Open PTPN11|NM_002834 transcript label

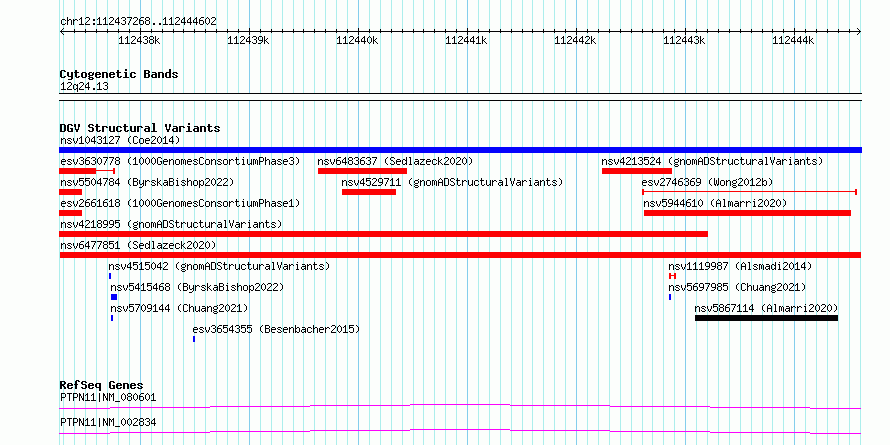[108, 422]
